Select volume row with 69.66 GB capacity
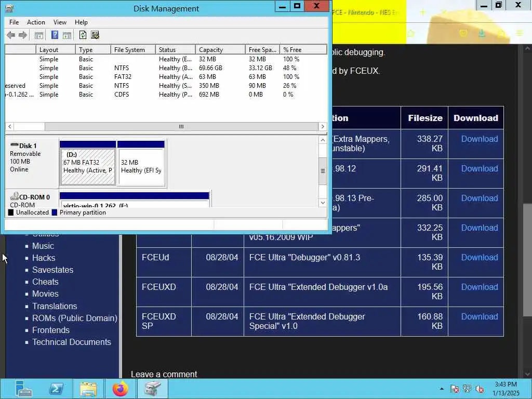532x399 pixels. [x=166, y=68]
